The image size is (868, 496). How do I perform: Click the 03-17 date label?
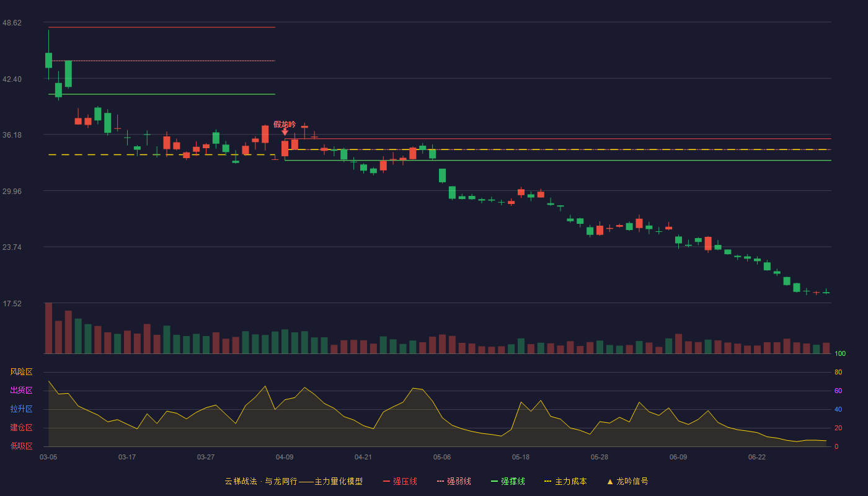pos(127,457)
